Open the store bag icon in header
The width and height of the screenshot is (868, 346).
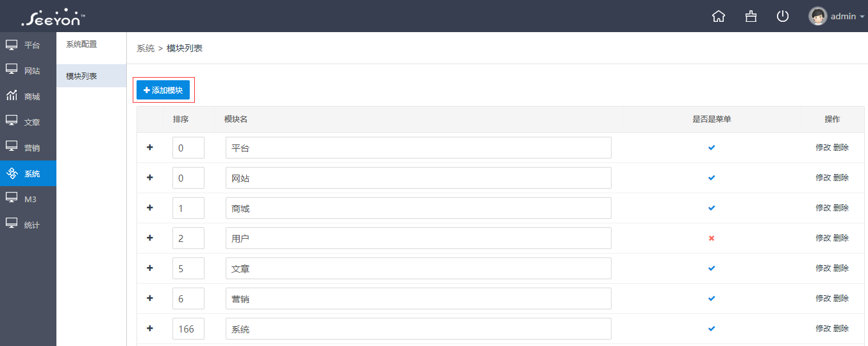(751, 16)
